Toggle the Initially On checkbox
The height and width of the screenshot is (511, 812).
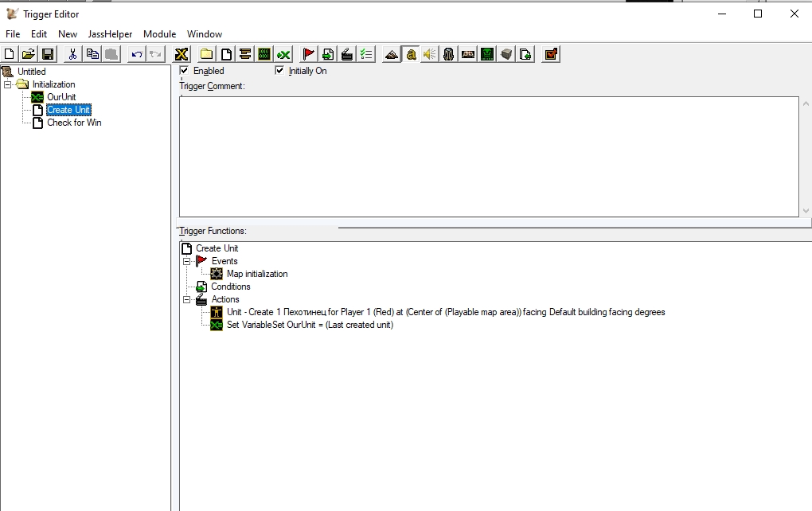[x=279, y=70]
